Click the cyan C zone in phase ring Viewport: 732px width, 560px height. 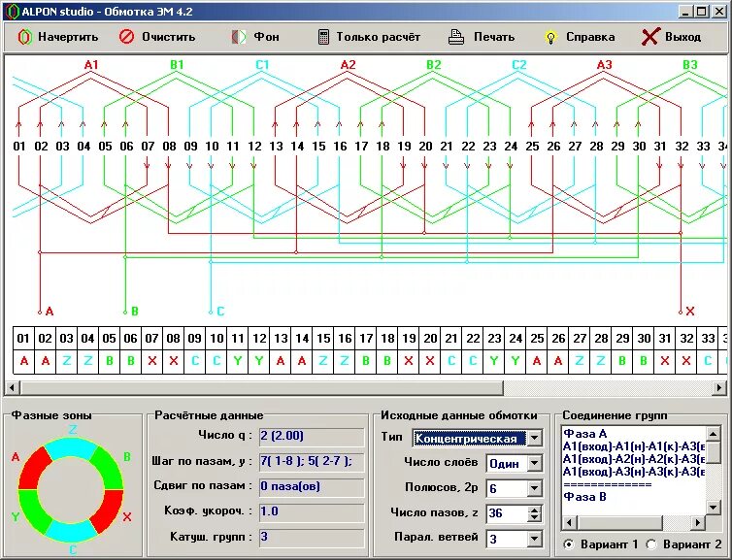71,531
